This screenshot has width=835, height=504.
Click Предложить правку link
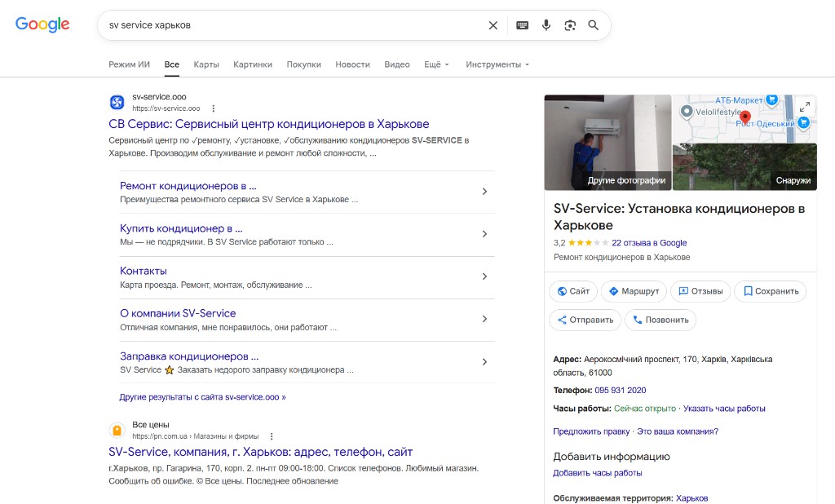[591, 431]
